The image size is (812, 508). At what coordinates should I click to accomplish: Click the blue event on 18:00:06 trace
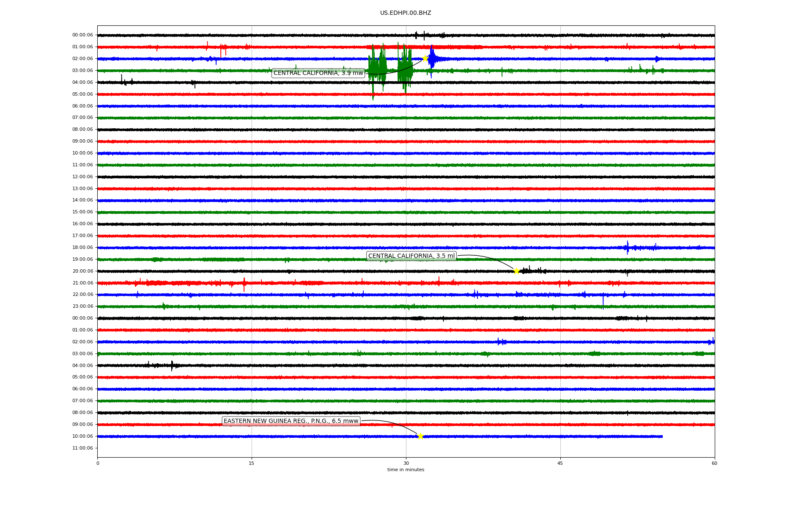pyautogui.click(x=628, y=248)
